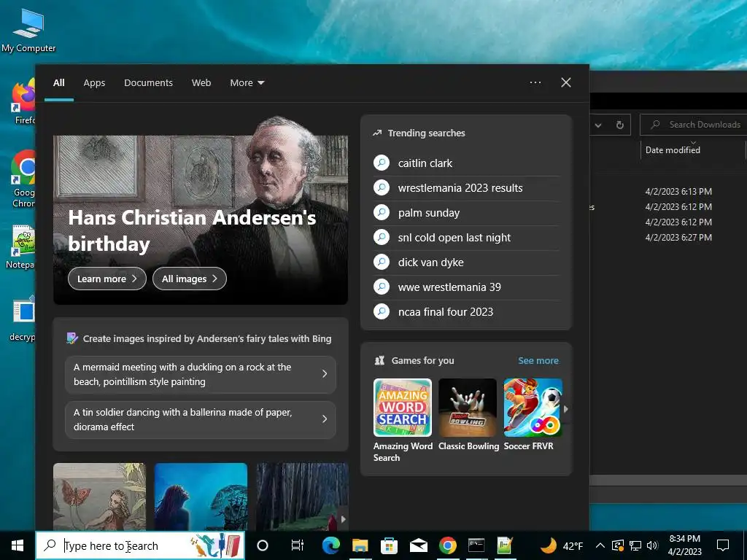
Task: Open All images for Hans Christian Andersen
Action: point(190,279)
